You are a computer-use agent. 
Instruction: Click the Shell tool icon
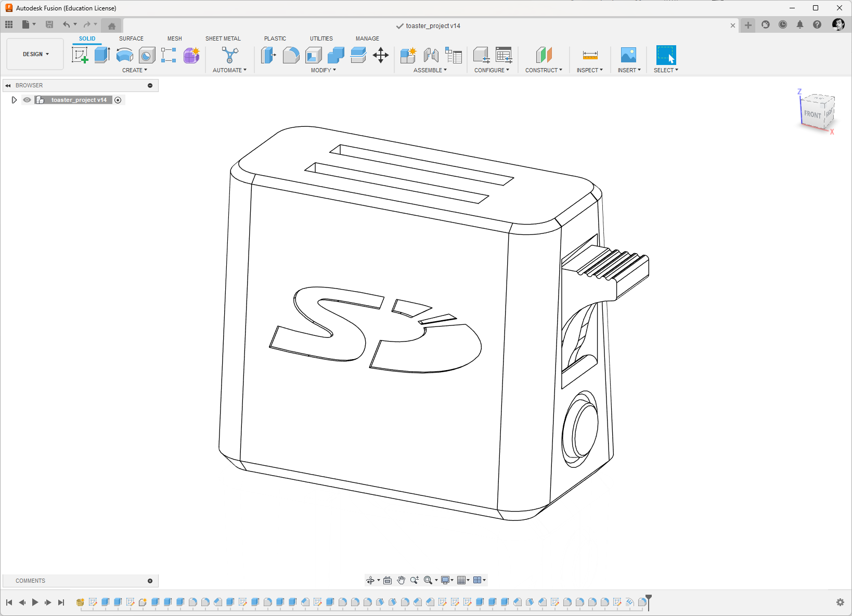click(314, 55)
